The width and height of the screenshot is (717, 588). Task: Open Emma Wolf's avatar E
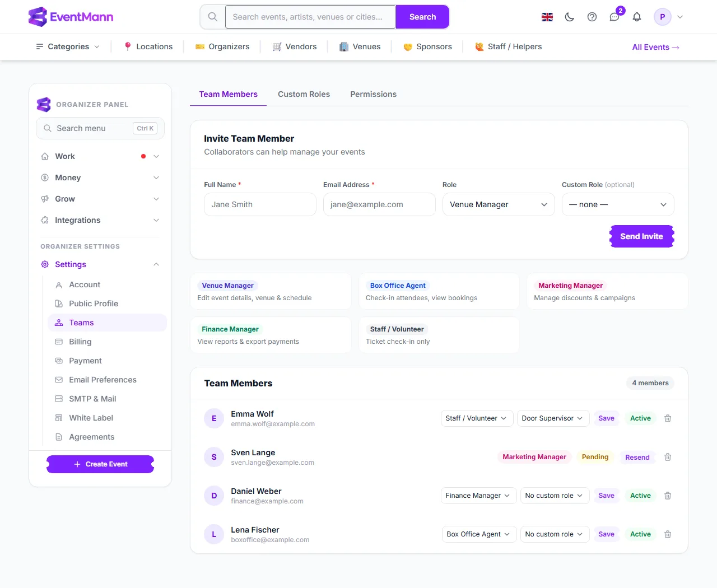(x=214, y=418)
